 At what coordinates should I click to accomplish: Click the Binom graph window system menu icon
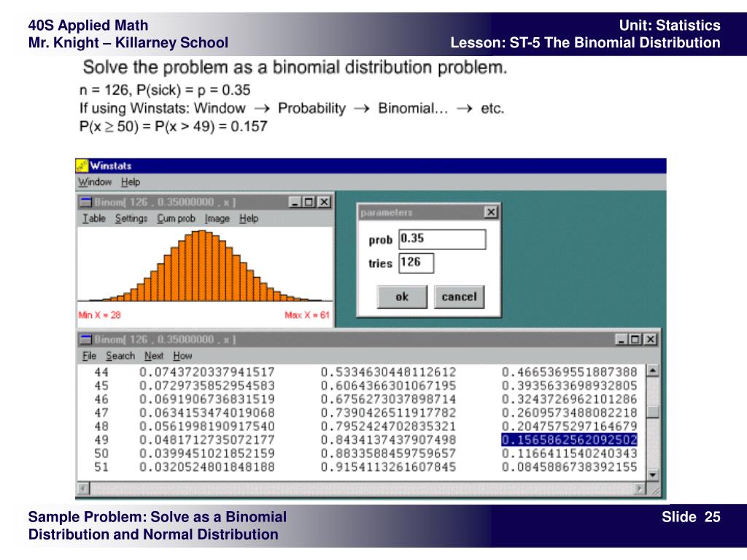86,202
